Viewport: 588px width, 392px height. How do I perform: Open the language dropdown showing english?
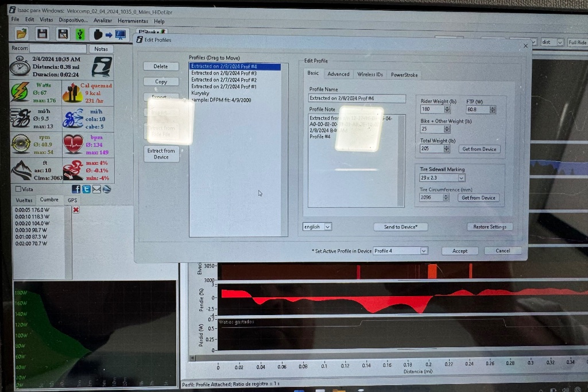tap(317, 227)
